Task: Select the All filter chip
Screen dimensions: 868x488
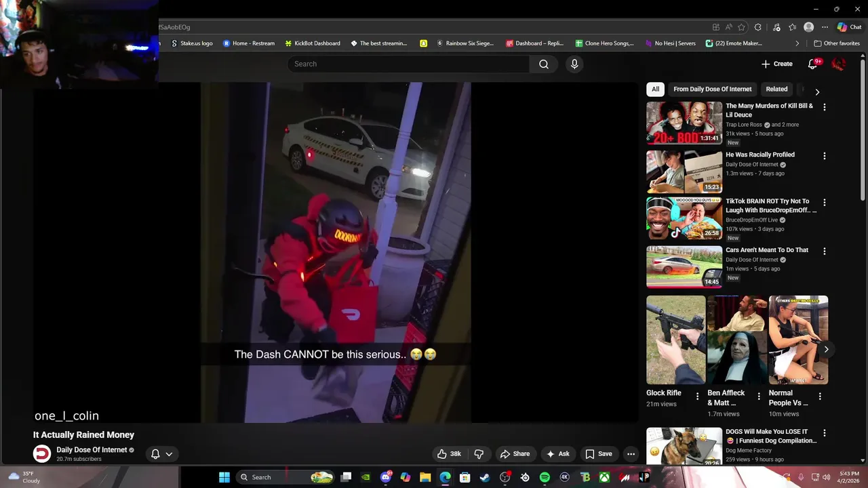Action: tap(655, 89)
